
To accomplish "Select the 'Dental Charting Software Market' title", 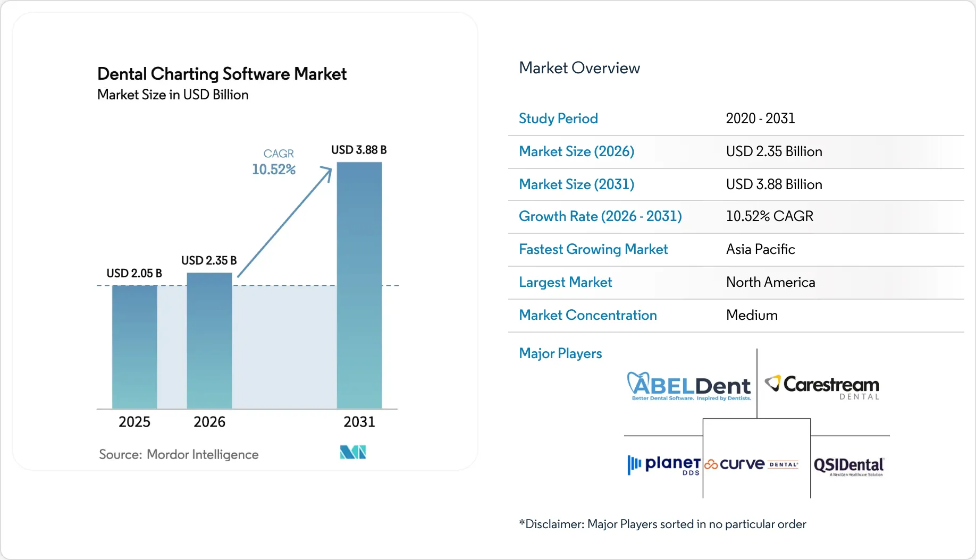I will click(222, 74).
